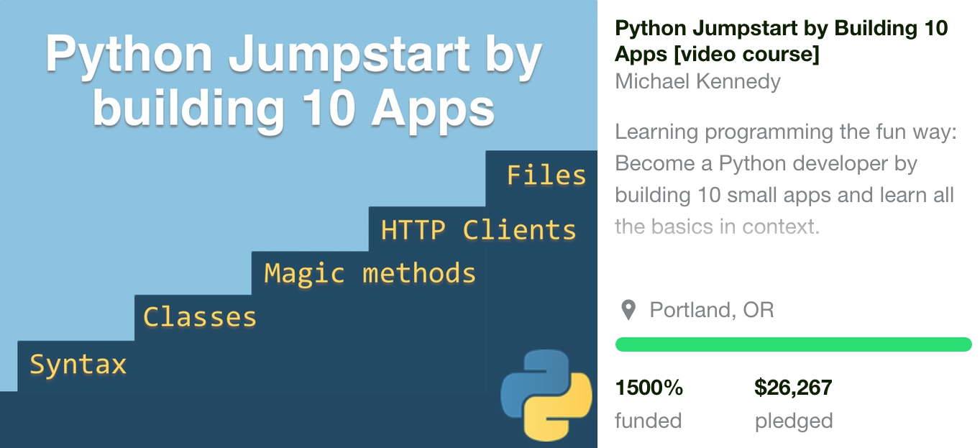Click the Python logo in the thumbnail
Viewport: 980px width, 448px height.
click(546, 395)
